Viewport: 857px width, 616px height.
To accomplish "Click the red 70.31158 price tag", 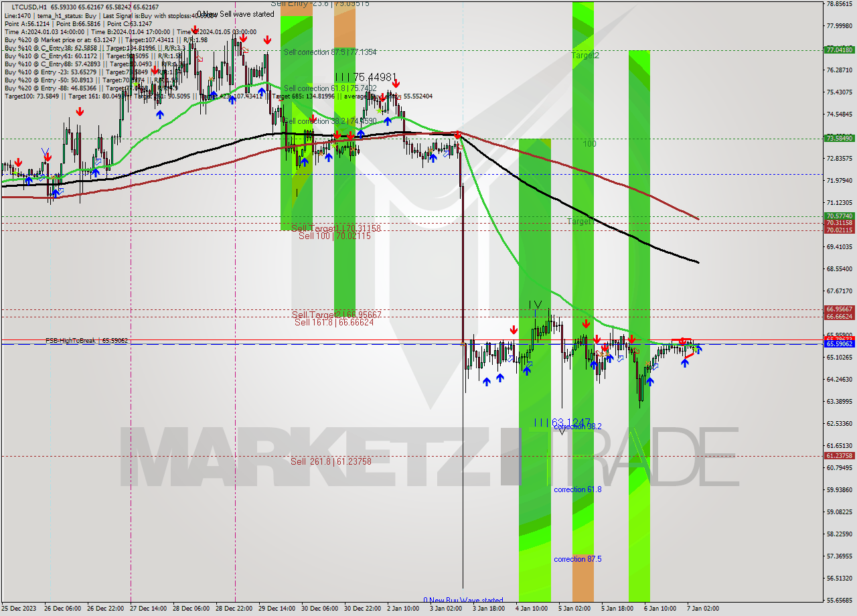I will [840, 222].
